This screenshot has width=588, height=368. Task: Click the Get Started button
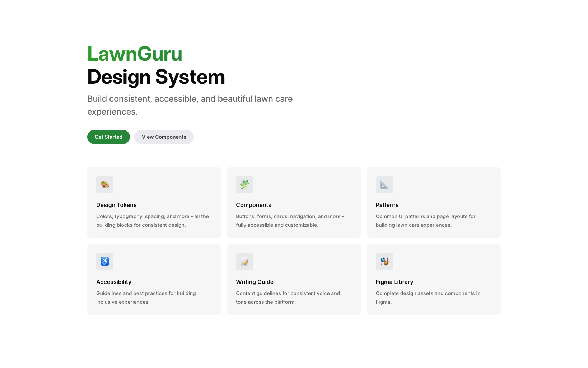[x=108, y=137]
